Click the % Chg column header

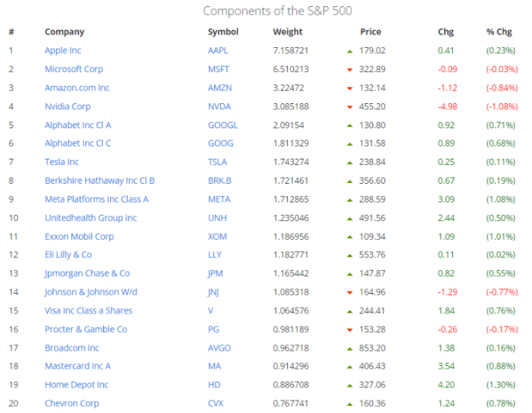(499, 32)
